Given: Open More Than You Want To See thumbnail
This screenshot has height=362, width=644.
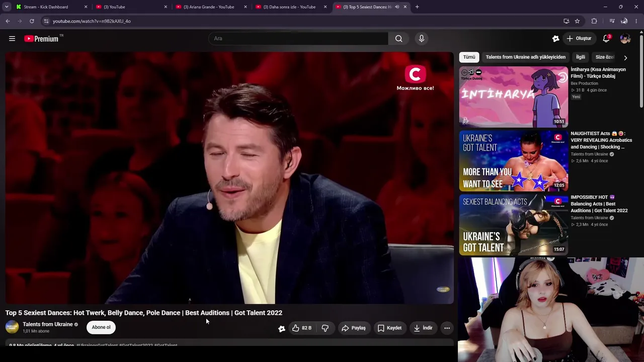Looking at the screenshot, I should tap(513, 161).
